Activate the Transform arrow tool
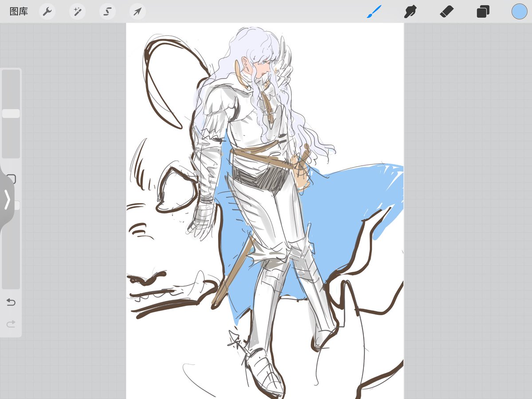Image resolution: width=532 pixels, height=399 pixels. (137, 12)
